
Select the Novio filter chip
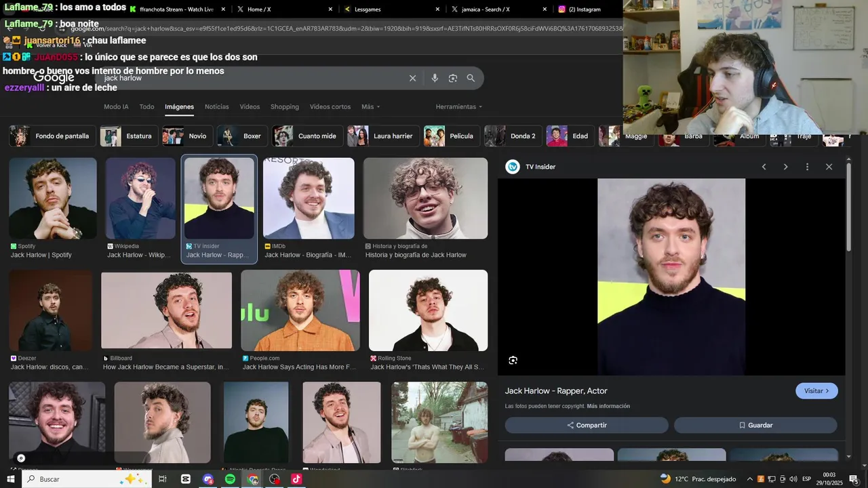(x=188, y=136)
